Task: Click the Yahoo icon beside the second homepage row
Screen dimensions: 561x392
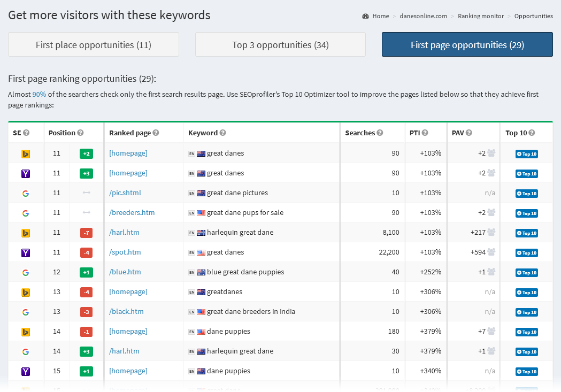Action: pyautogui.click(x=25, y=173)
